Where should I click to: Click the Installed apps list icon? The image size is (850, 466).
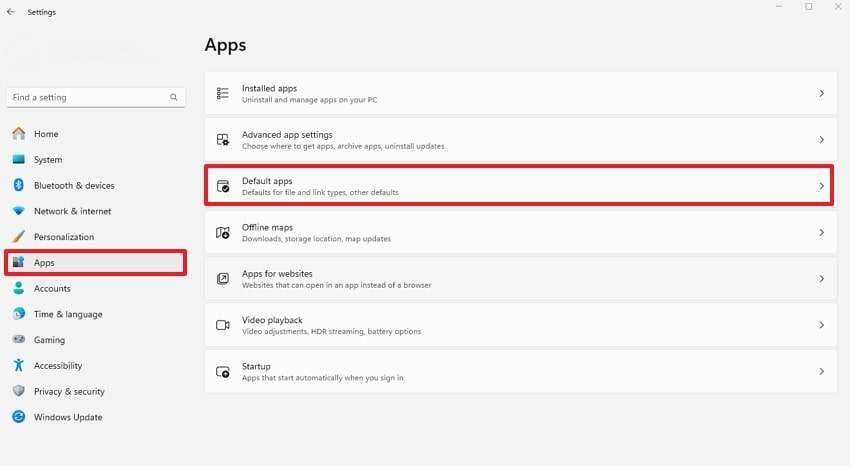[223, 93]
